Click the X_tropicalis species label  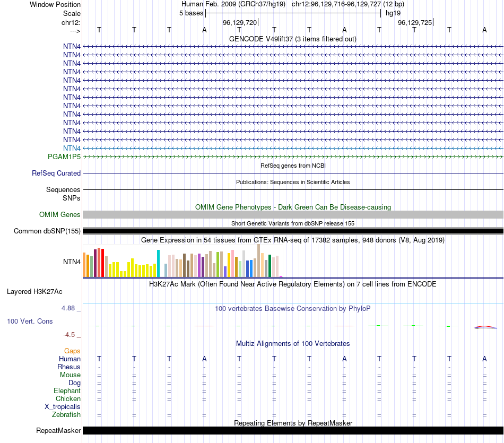point(63,407)
